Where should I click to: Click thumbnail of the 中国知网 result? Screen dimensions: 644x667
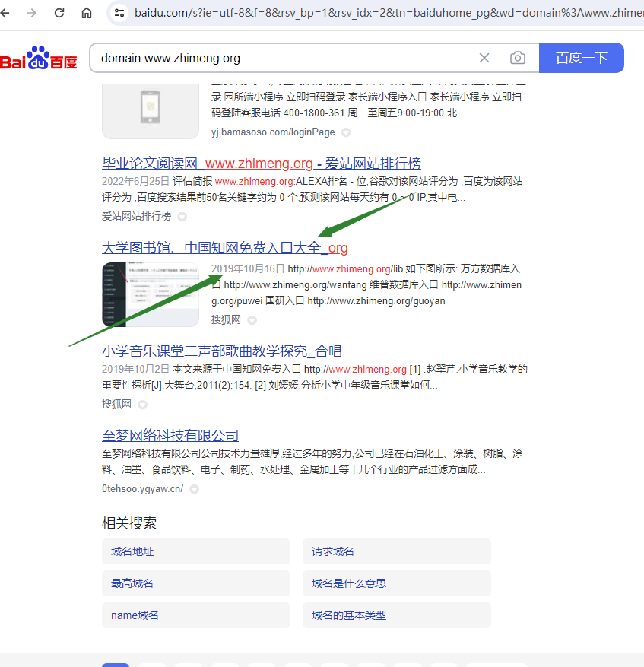click(151, 294)
